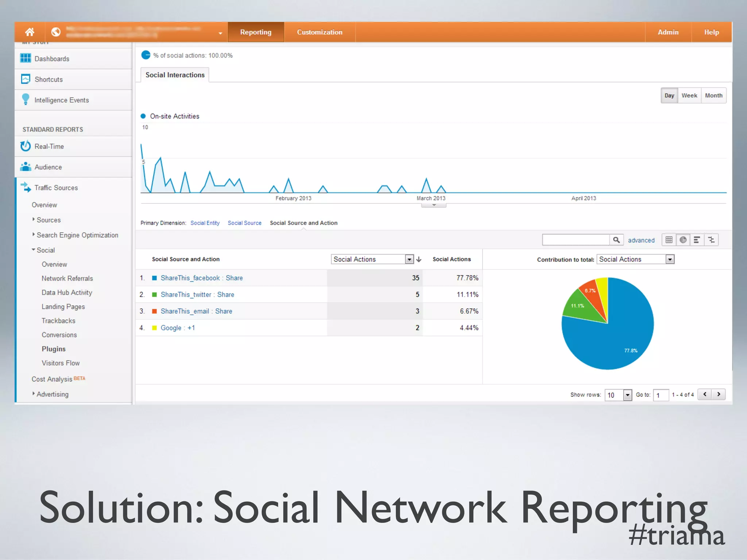Open the Real-Time reports

click(73, 147)
